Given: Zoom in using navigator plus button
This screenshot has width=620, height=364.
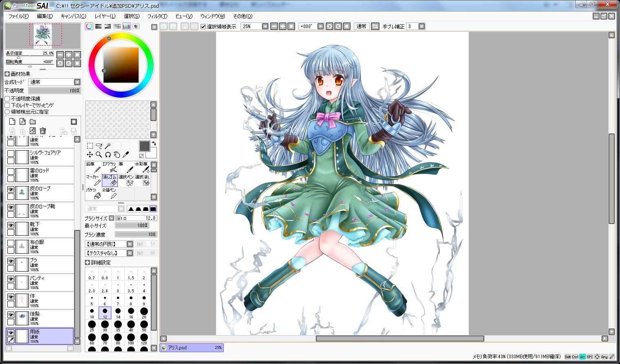Looking at the screenshot, I should click(68, 55).
